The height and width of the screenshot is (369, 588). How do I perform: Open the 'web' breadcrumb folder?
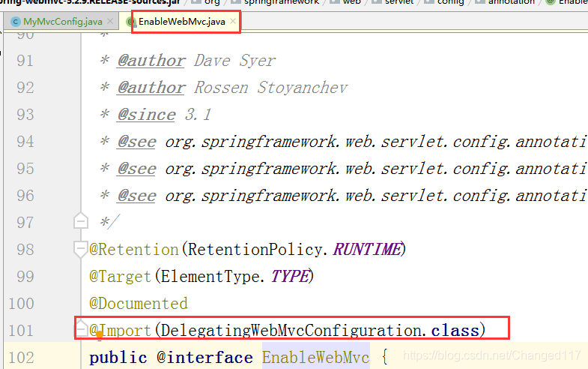[345, 2]
